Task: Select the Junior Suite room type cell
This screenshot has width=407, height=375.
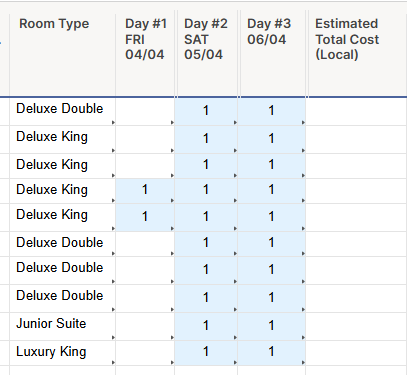Action: pyautogui.click(x=63, y=327)
